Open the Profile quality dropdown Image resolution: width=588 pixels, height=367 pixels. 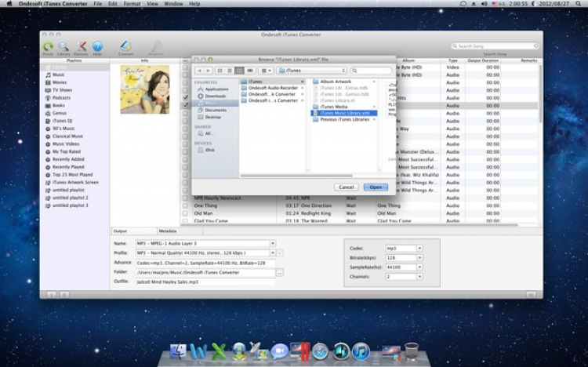pos(273,253)
